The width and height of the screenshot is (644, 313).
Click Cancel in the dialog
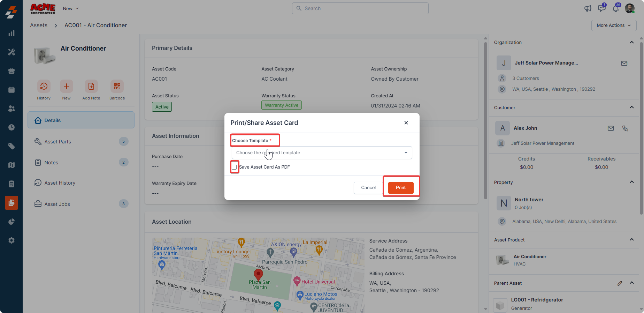coord(368,188)
